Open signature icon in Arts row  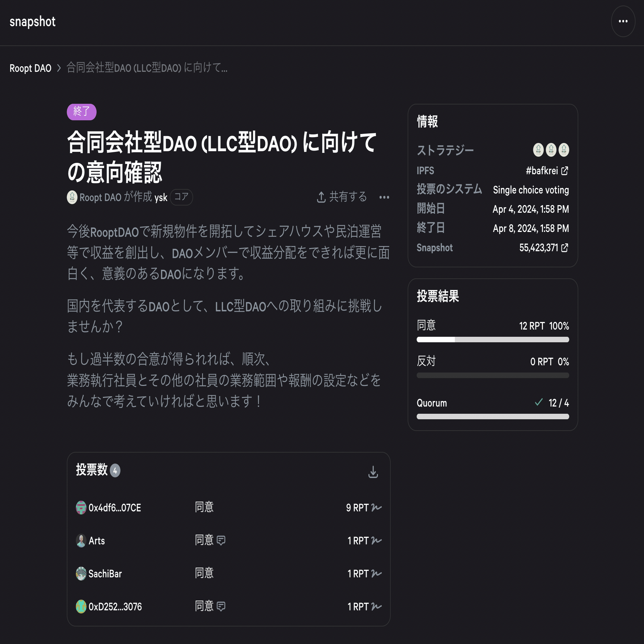click(x=376, y=541)
